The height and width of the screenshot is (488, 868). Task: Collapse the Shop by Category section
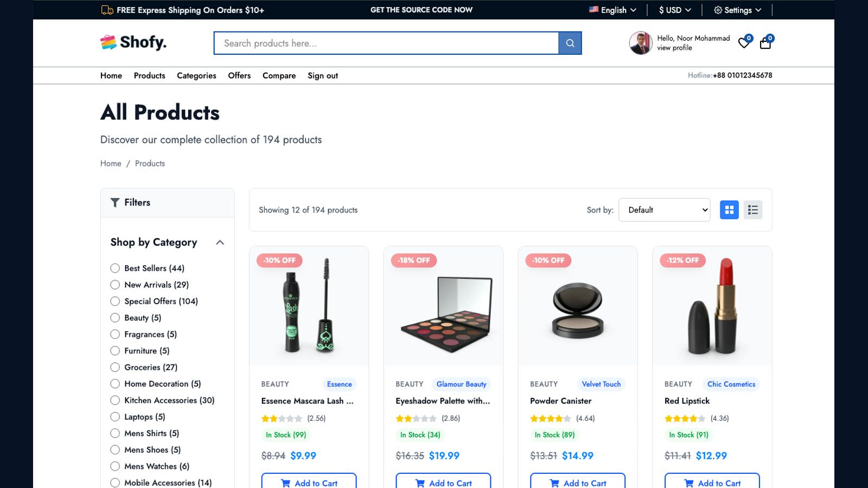tap(220, 242)
